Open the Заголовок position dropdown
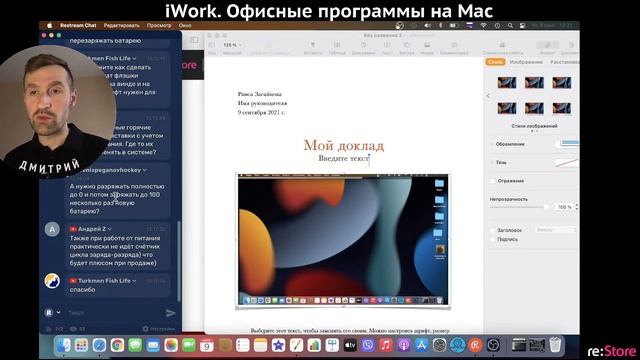This screenshot has height=360, width=640. 556,230
